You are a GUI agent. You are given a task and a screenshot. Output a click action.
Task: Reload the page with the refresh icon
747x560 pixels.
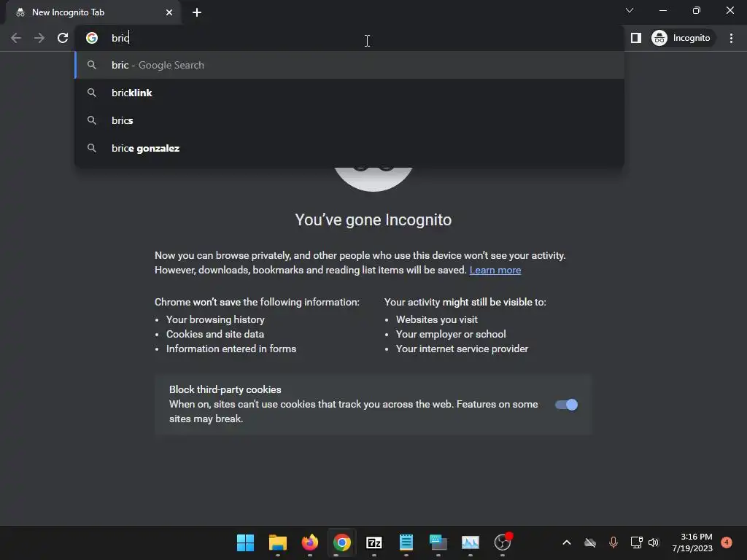point(63,38)
